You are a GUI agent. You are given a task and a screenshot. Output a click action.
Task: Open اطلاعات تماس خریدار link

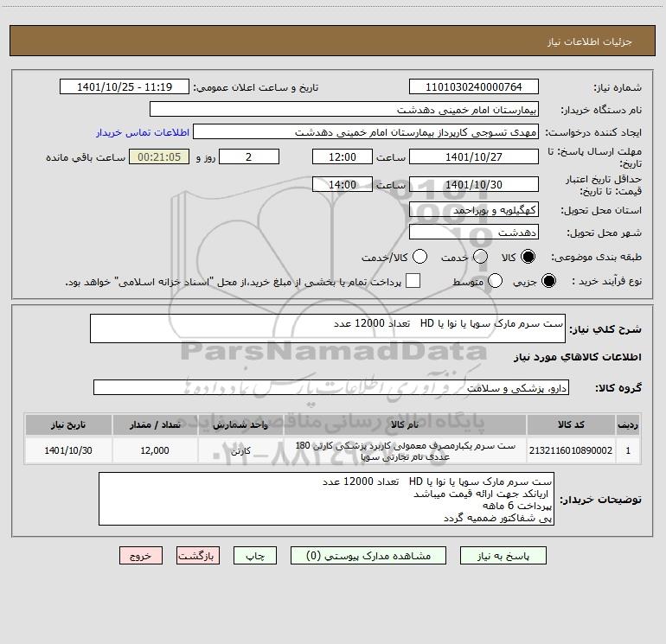tap(143, 132)
